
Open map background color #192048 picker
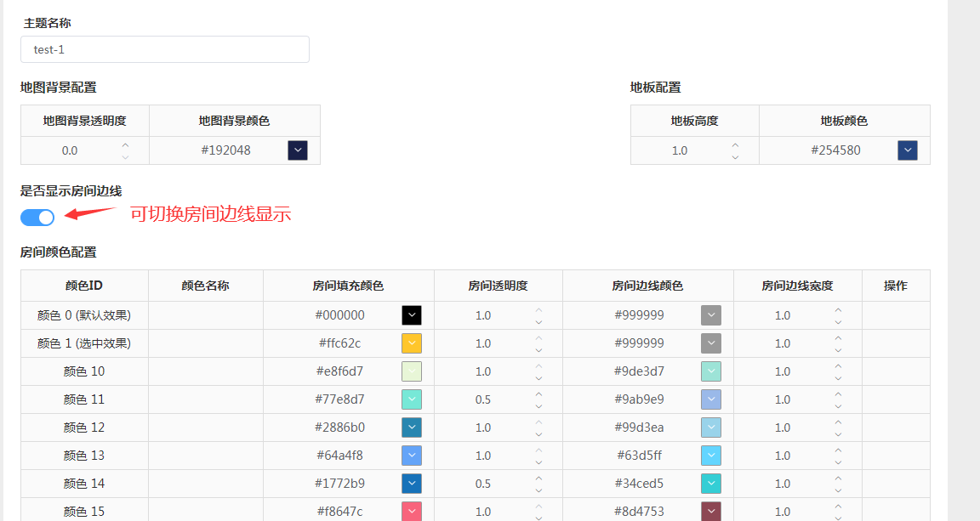point(298,150)
